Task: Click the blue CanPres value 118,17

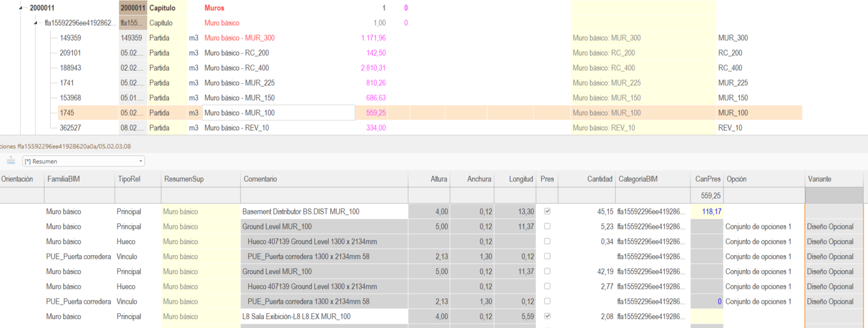Action: click(711, 211)
